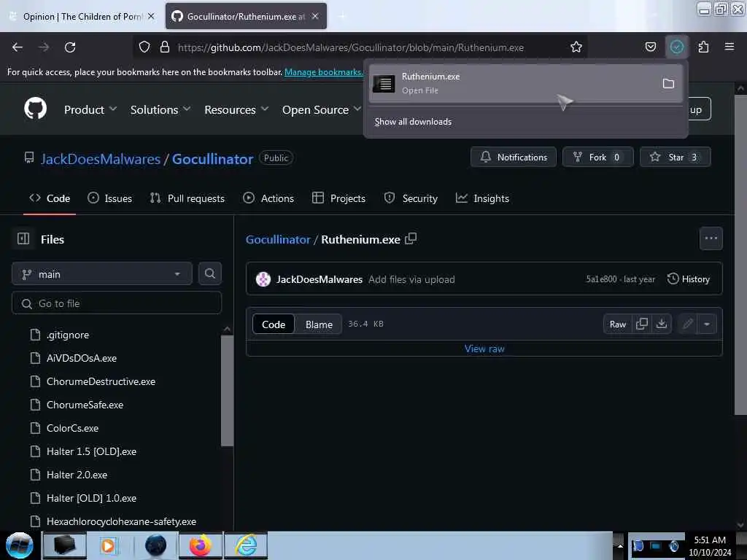The height and width of the screenshot is (560, 747).
Task: Select the Blame view toggle
Action: [x=319, y=324]
